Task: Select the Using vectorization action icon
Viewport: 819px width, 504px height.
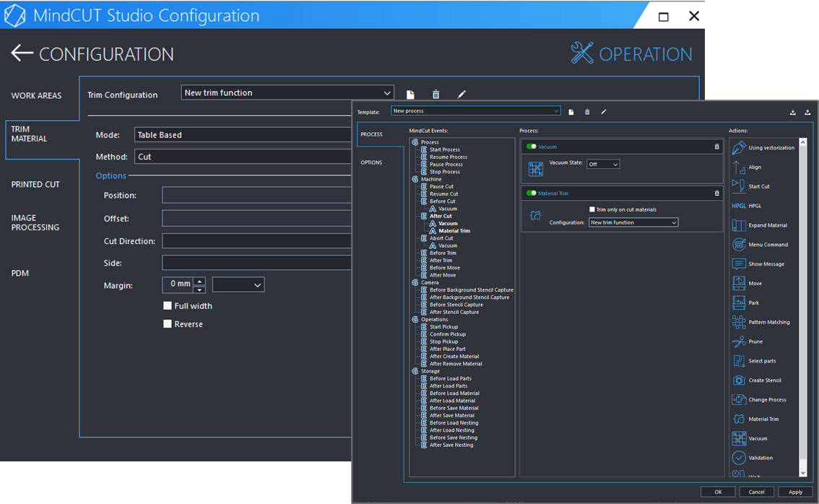Action: coord(739,148)
